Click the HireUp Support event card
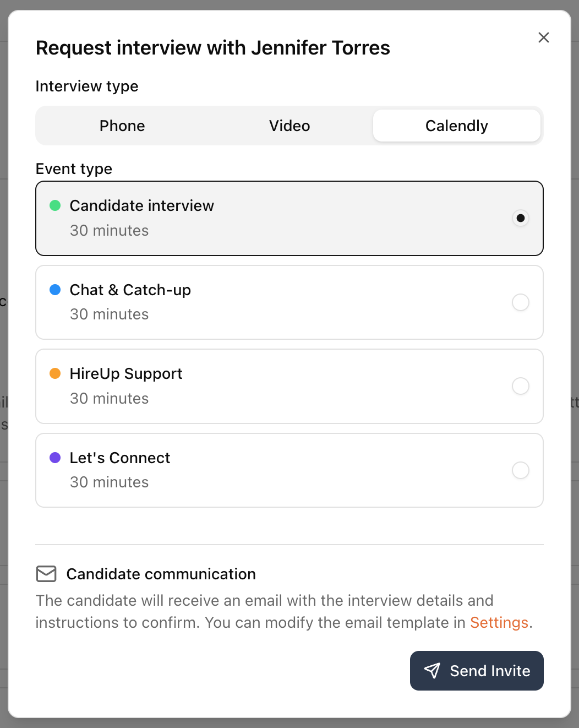The height and width of the screenshot is (728, 579). (289, 386)
